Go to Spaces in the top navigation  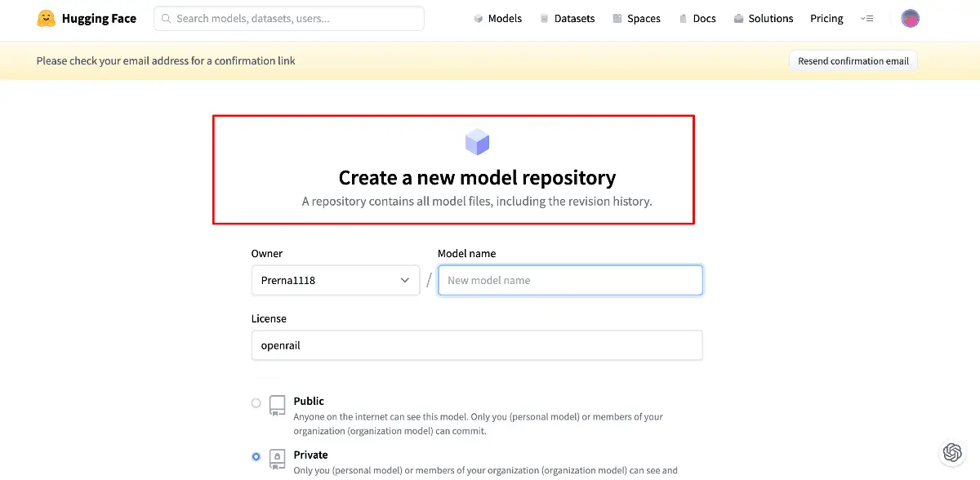pyautogui.click(x=636, y=18)
